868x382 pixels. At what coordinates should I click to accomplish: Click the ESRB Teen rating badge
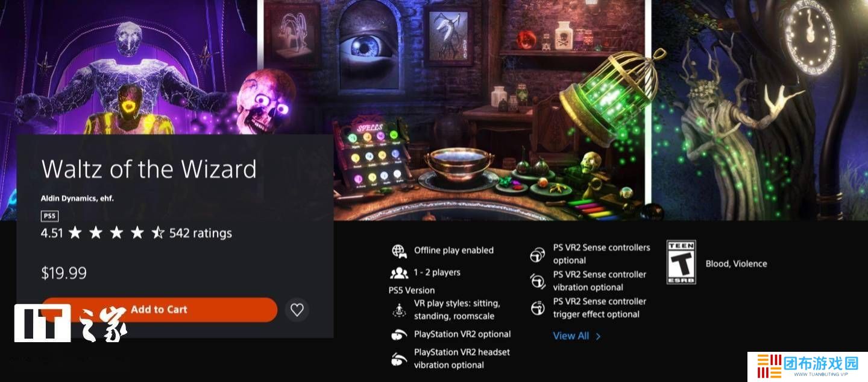[x=681, y=262]
